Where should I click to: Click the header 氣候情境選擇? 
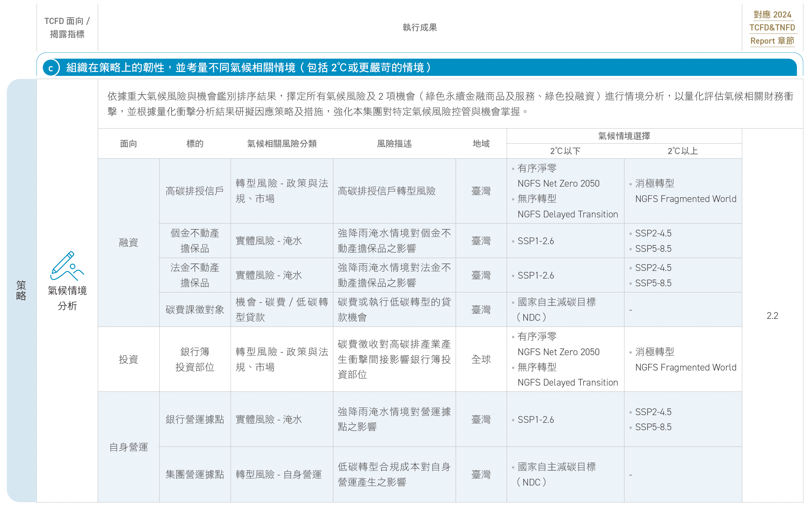click(x=624, y=136)
